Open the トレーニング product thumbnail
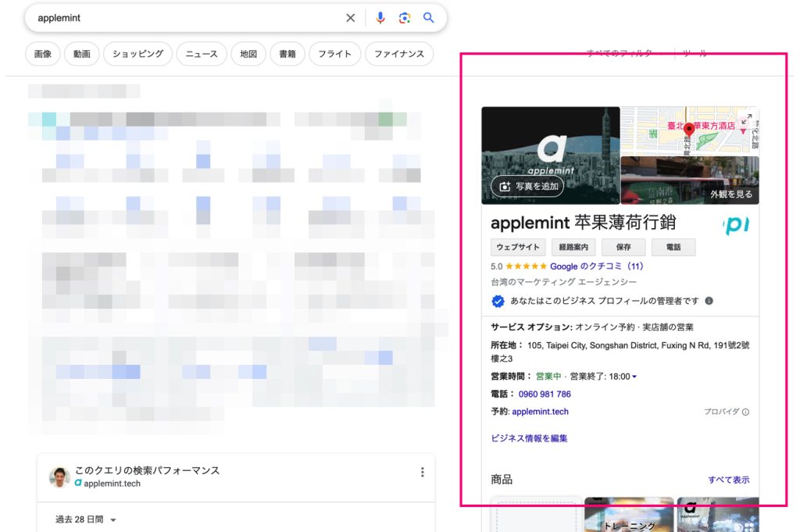Screen dimensions: 800x532 pos(629,515)
